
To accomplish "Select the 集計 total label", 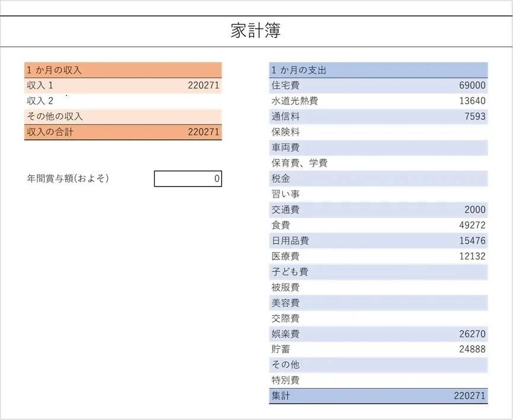I will [x=281, y=396].
